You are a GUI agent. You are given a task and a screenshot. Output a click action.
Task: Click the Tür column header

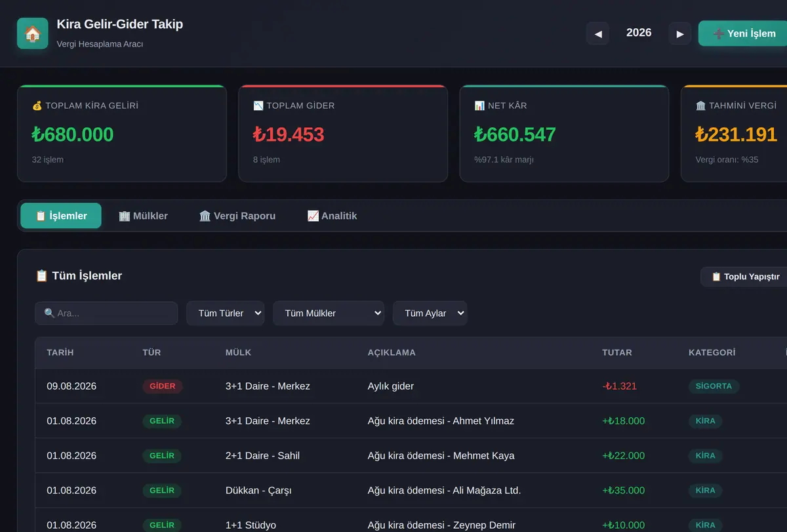tap(151, 352)
